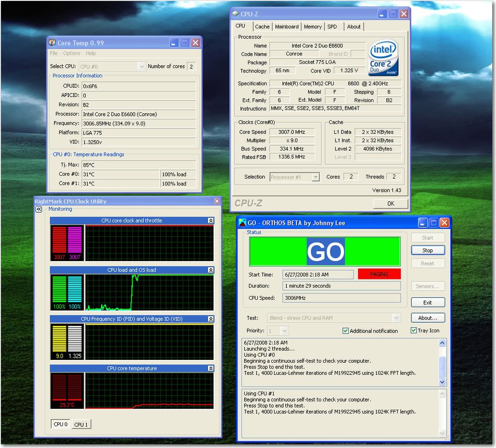Image resolution: width=496 pixels, height=448 pixels.
Task: Minimize the CPU-Z window
Action: 382,14
